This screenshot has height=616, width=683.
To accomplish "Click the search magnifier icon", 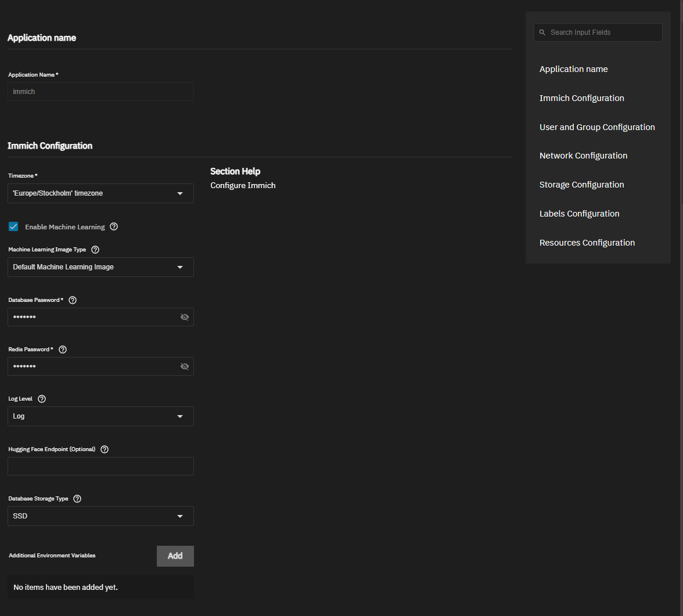I will click(x=542, y=33).
